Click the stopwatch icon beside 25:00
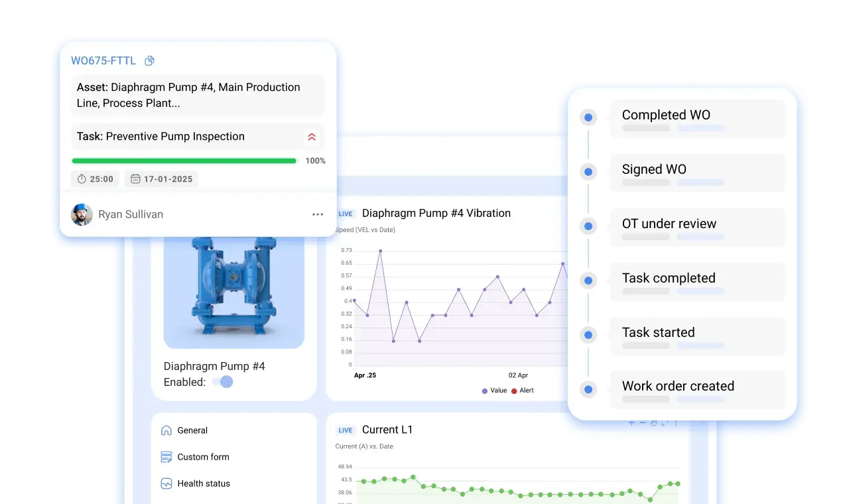 pos(82,179)
